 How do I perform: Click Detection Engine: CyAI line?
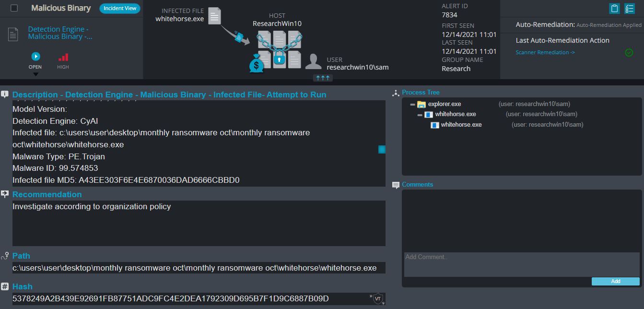(55, 121)
